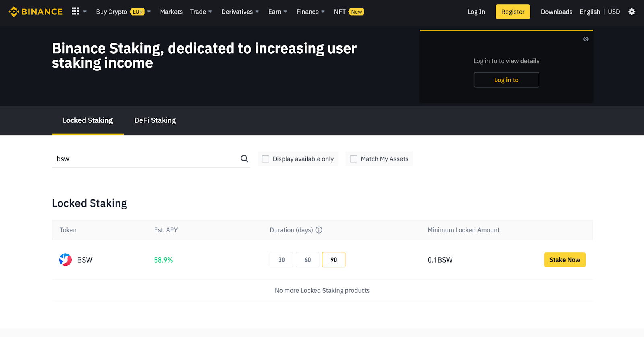Screen dimensions: 644x337
Task: Click the 0.1BSW minimum amount
Action: point(440,260)
